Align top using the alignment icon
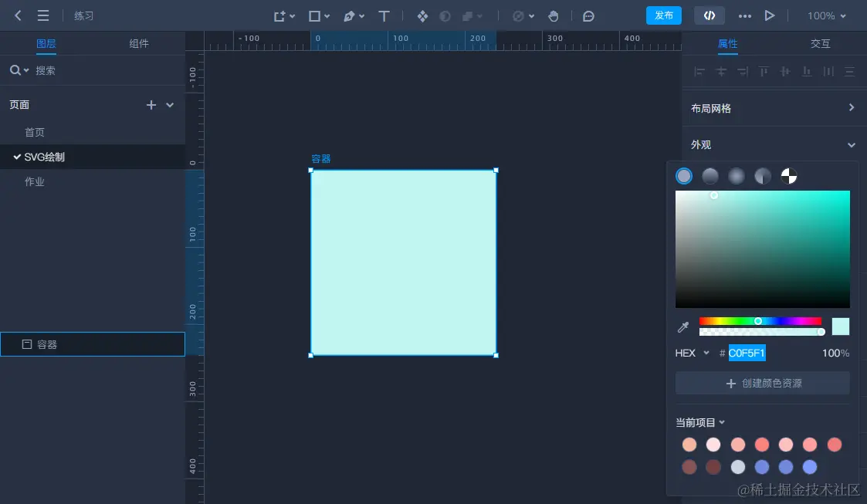Image resolution: width=867 pixels, height=504 pixels. pos(764,71)
